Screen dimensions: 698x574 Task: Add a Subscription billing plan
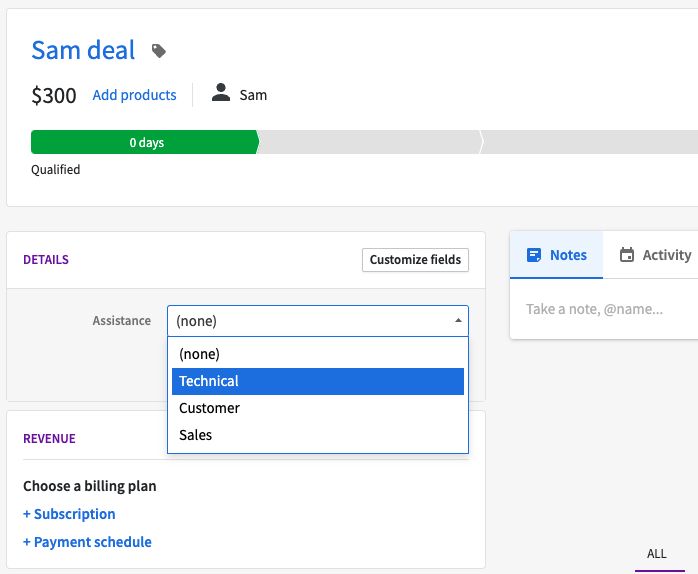pyautogui.click(x=69, y=514)
